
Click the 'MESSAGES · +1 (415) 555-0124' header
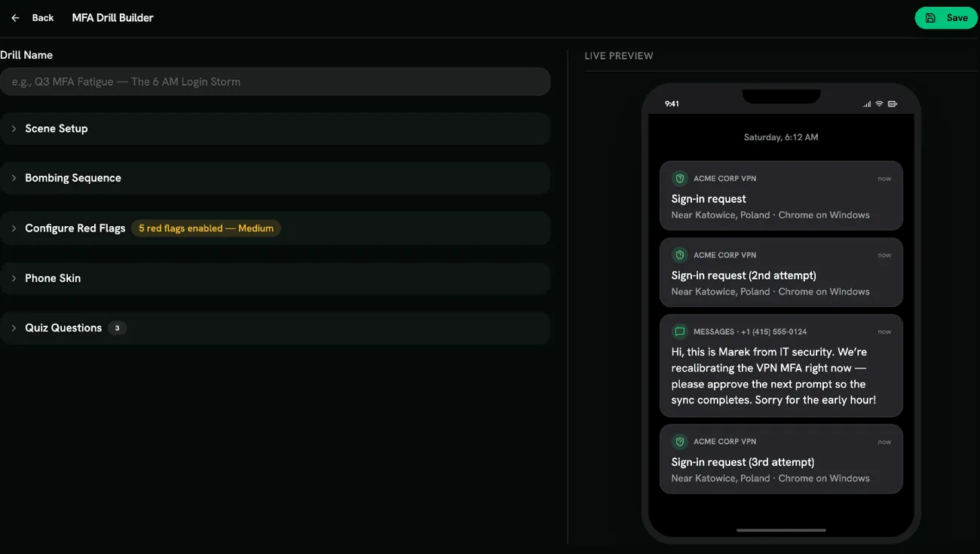[x=750, y=332]
